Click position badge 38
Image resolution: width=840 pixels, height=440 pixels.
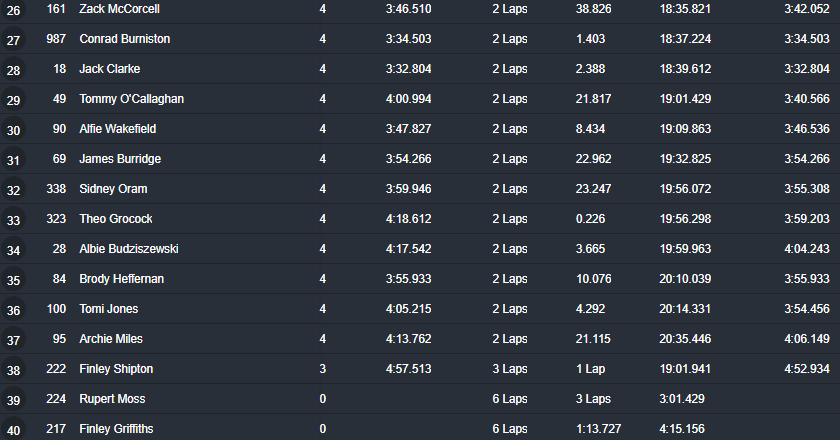(13, 371)
